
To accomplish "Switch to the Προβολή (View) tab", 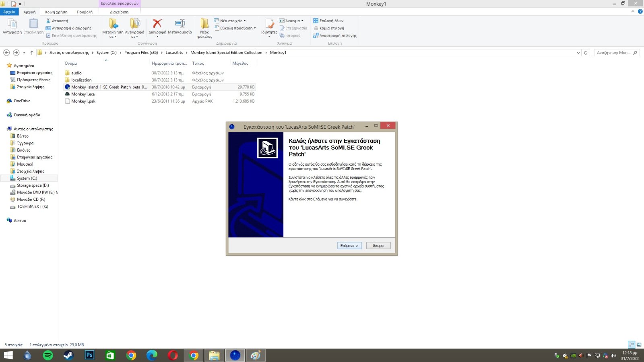I will tap(85, 12).
